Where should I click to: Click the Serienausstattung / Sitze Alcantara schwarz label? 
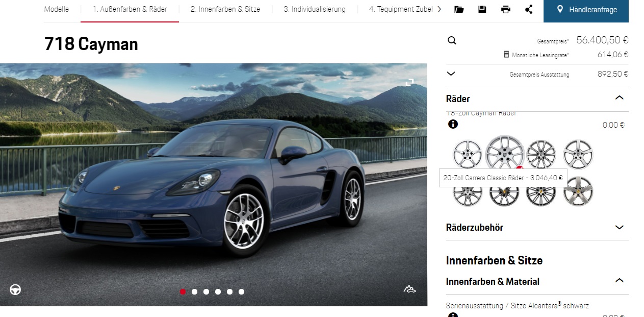(518, 306)
